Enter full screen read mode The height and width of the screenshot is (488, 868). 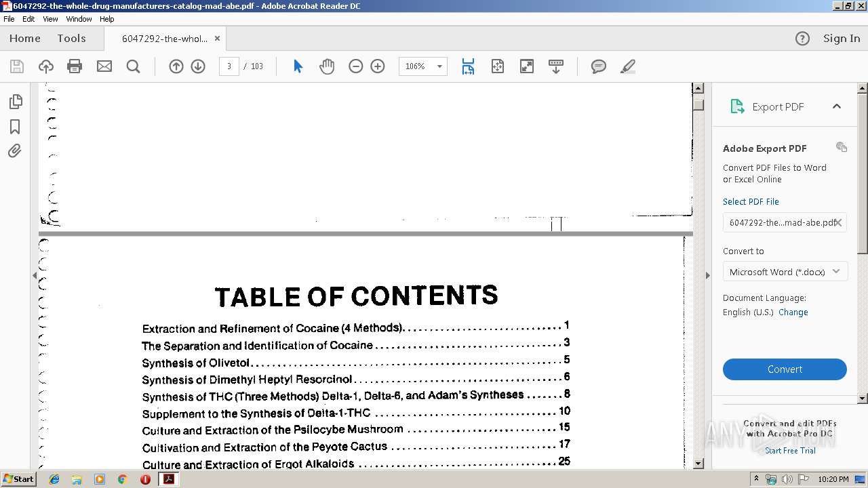(527, 66)
